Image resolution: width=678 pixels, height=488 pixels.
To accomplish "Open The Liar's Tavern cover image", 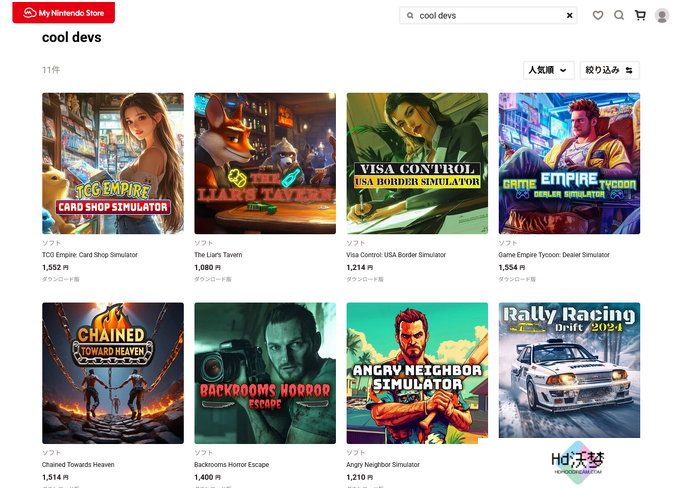I will (265, 163).
